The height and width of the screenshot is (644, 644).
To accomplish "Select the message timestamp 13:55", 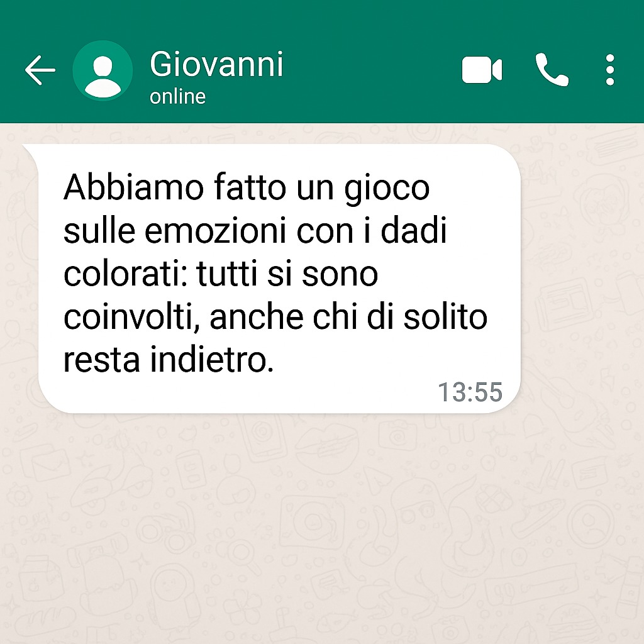I will pos(470,392).
